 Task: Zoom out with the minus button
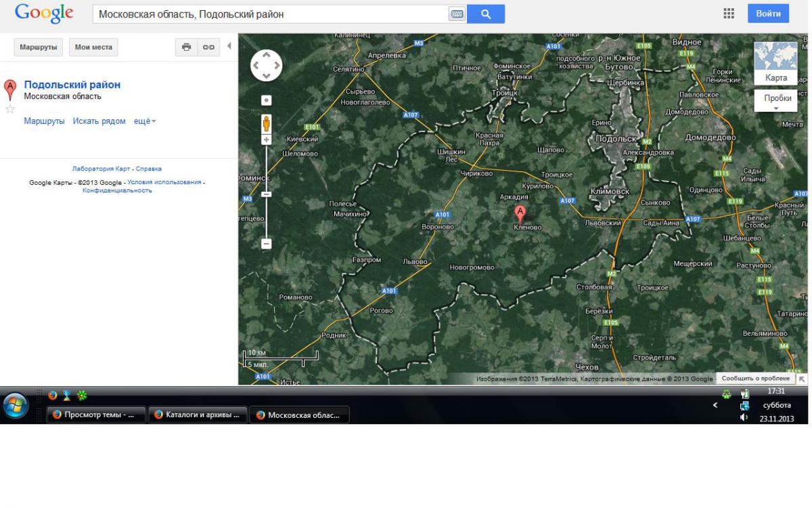pos(267,244)
